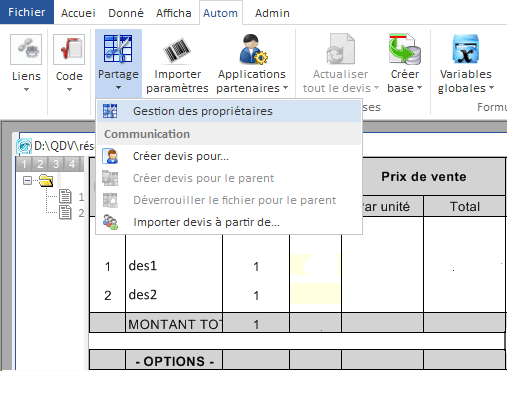This screenshot has width=525, height=400.
Task: Open the Liens tool icon
Action: click(x=26, y=50)
